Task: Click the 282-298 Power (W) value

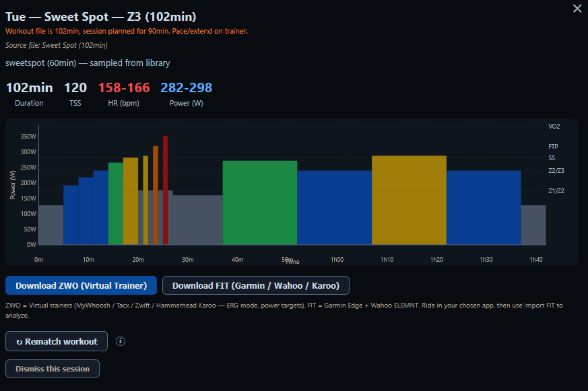Action: pyautogui.click(x=187, y=87)
